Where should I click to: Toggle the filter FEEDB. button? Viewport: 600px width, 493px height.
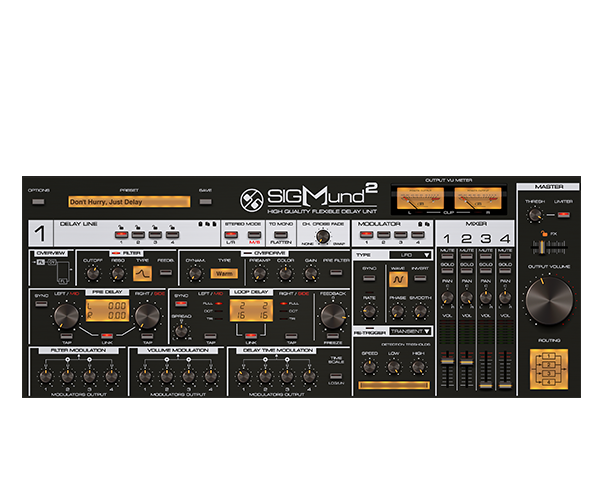pyautogui.click(x=166, y=273)
